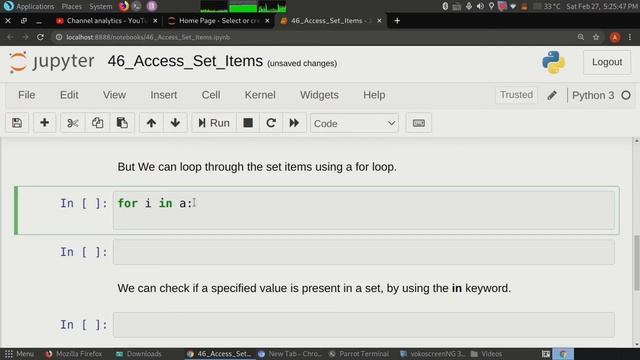Select the 46_Access_Set_Items browser tab
Image resolution: width=640 pixels, height=360 pixels.
[330, 20]
